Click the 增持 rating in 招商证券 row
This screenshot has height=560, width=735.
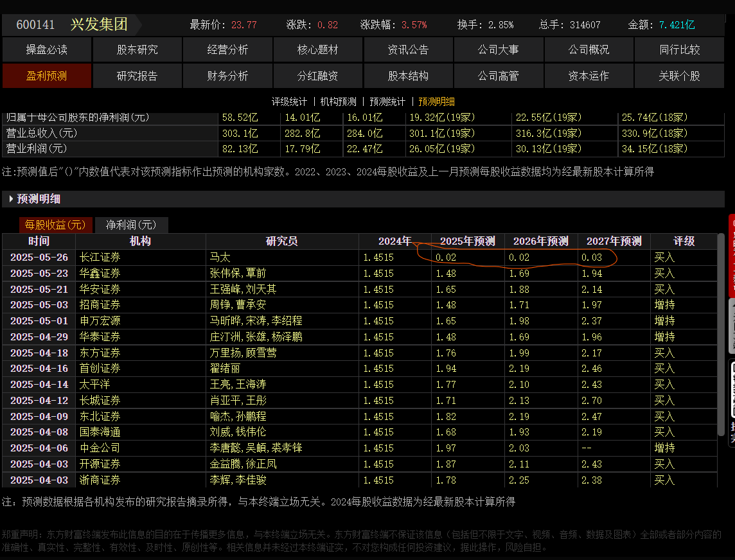tap(664, 305)
